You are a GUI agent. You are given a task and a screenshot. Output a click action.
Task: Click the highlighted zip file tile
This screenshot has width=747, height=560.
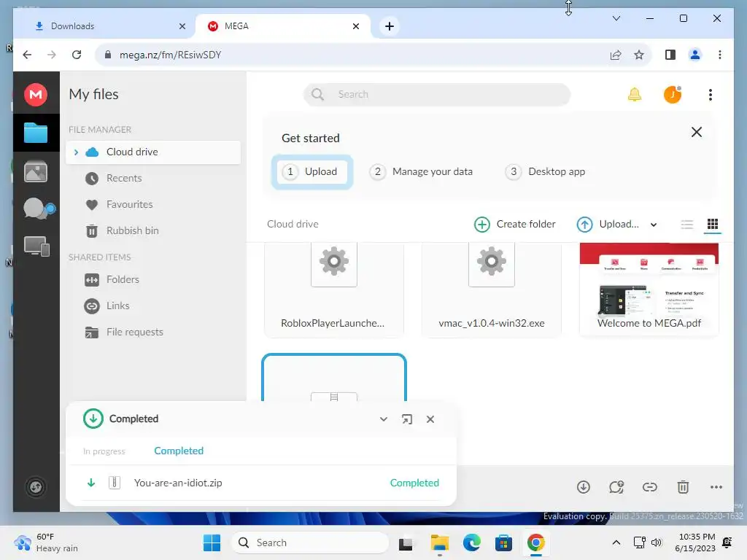(x=333, y=378)
